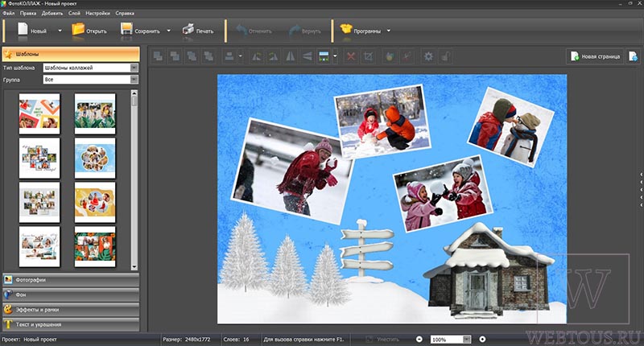Open the Группа combo box
Screen dimensions: 644x346
click(91, 79)
